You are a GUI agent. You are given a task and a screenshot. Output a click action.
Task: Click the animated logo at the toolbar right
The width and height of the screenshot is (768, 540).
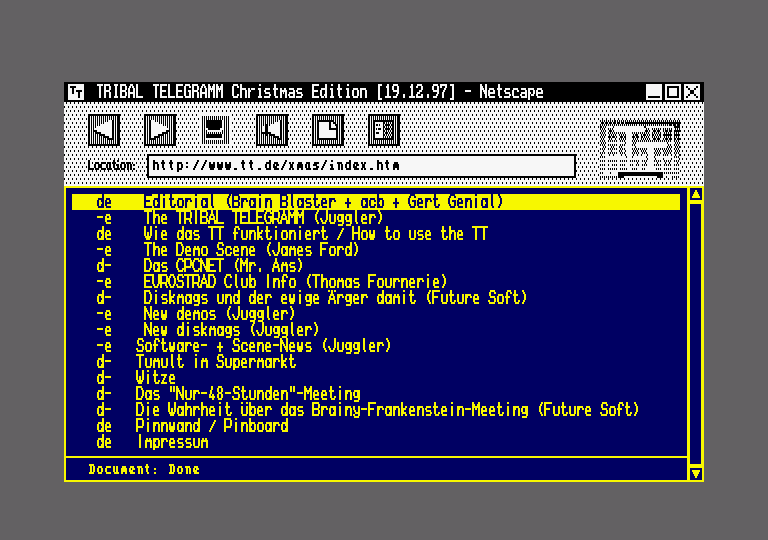[640, 147]
